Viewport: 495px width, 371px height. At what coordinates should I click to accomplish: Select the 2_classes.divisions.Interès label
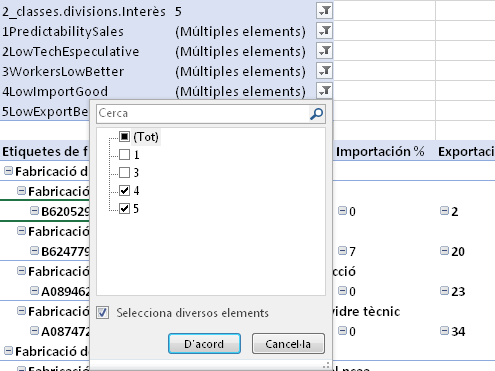(x=84, y=12)
